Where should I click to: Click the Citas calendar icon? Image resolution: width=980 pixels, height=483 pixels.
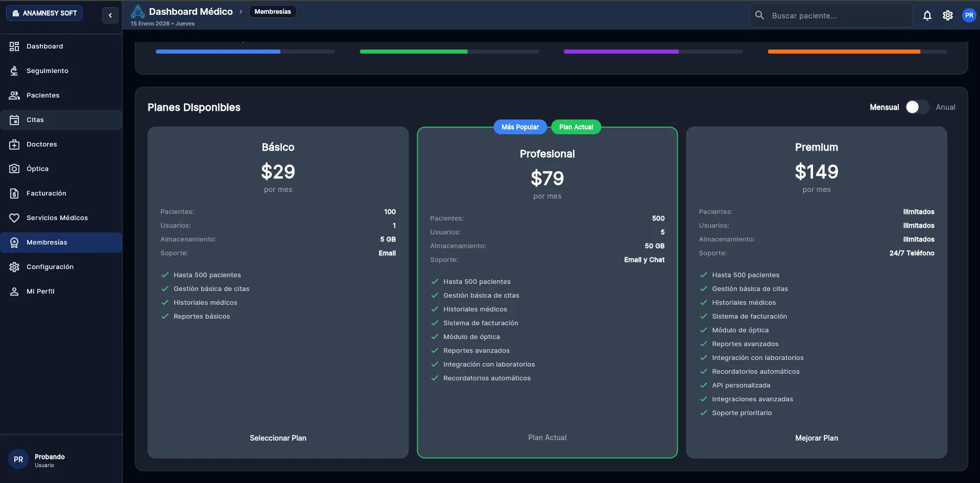14,120
